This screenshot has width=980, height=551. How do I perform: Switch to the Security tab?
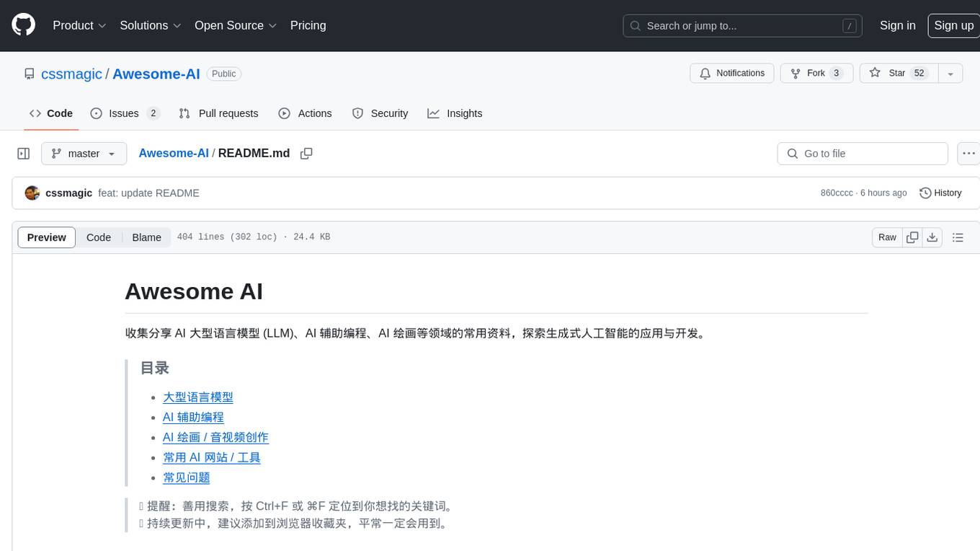pyautogui.click(x=380, y=113)
